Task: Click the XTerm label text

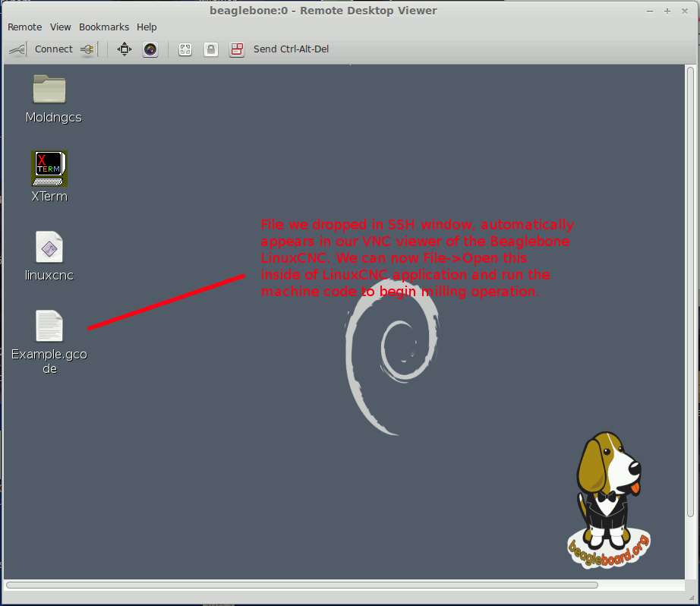Action: tap(49, 197)
